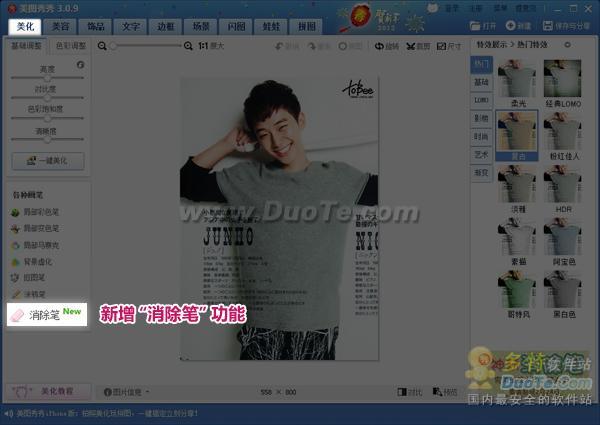Click the 对比度 contrast slider

click(x=47, y=98)
